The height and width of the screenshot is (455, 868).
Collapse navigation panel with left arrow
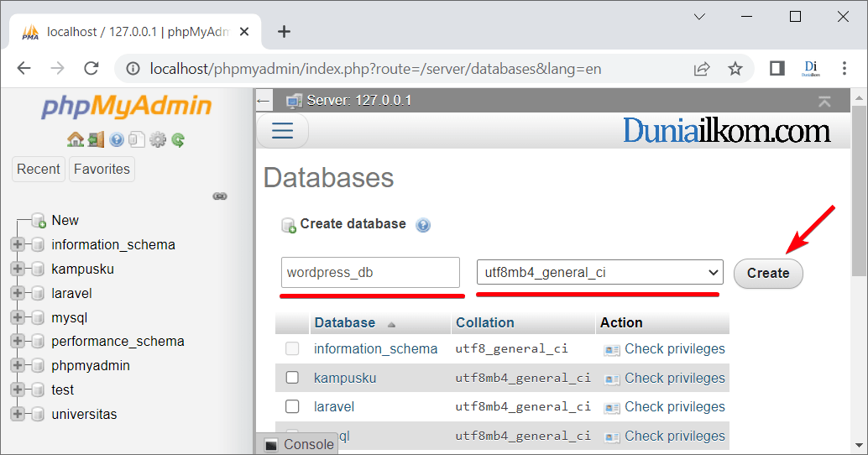[264, 101]
